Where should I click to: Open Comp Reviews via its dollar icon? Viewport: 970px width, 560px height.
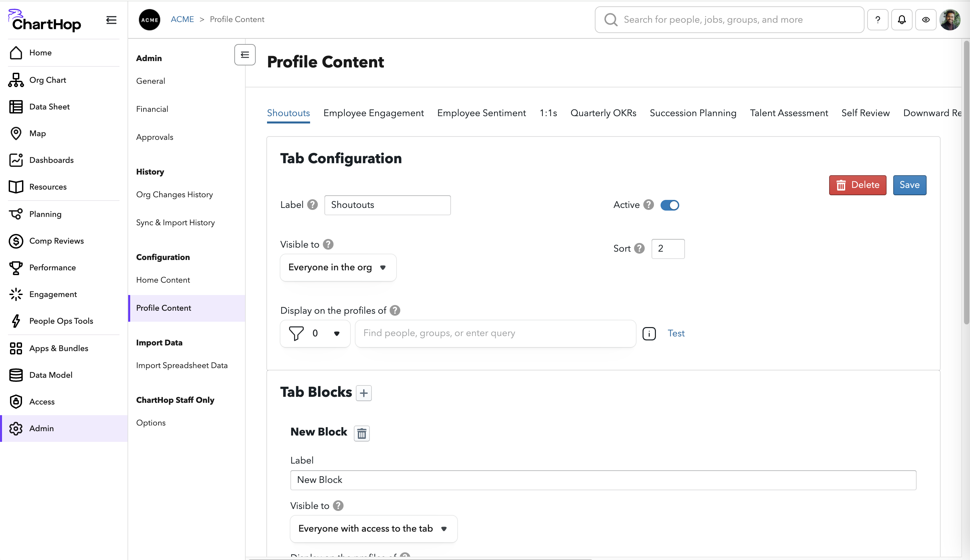point(16,241)
